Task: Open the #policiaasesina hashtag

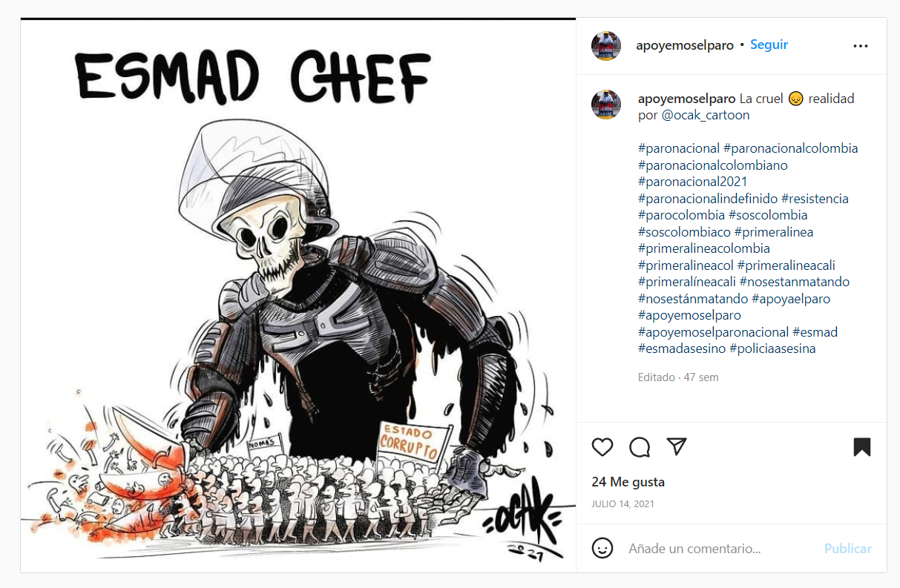Action: tap(772, 348)
